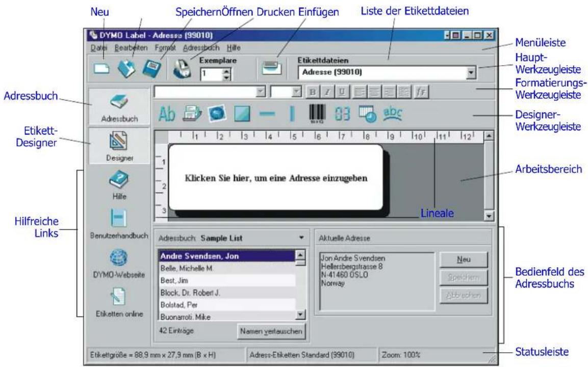Open the font settings fF icon
The height and width of the screenshot is (367, 588).
421,92
